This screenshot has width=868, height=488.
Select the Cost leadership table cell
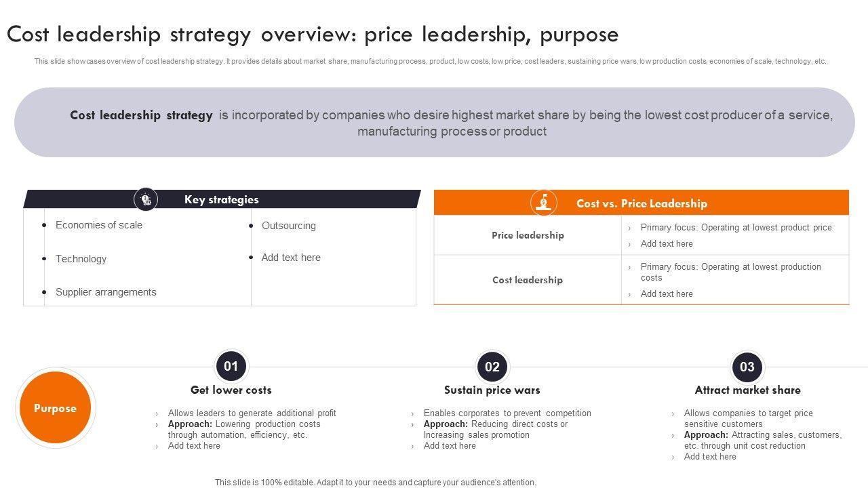pyautogui.click(x=528, y=280)
